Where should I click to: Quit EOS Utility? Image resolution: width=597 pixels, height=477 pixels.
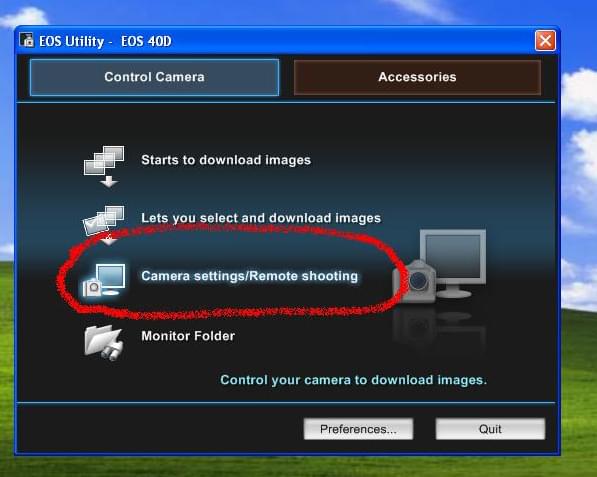click(490, 429)
